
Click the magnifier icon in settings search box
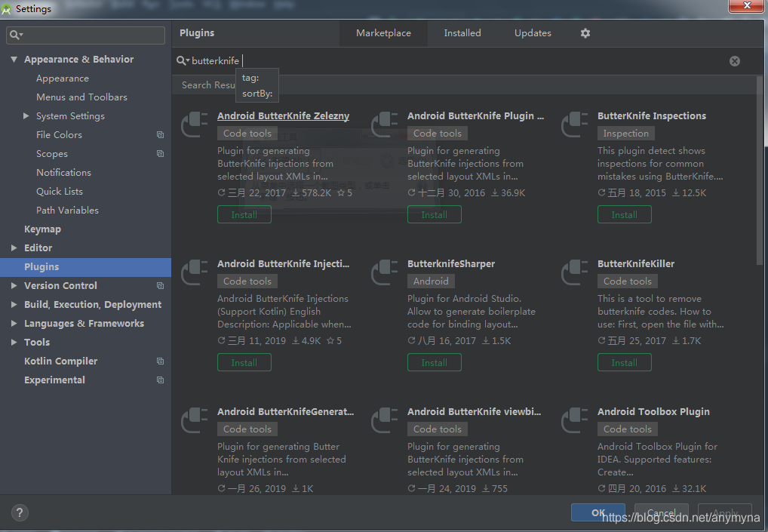pyautogui.click(x=16, y=35)
